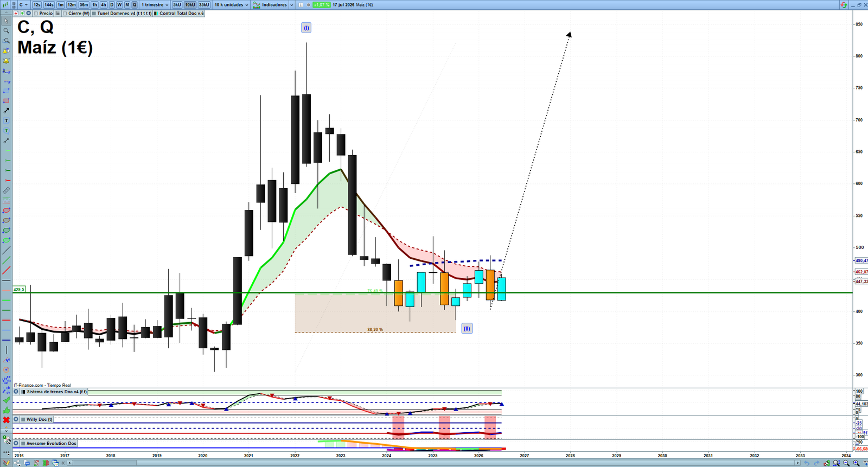Select the area zoom tool
The height and width of the screenshot is (467, 868).
click(x=7, y=41)
